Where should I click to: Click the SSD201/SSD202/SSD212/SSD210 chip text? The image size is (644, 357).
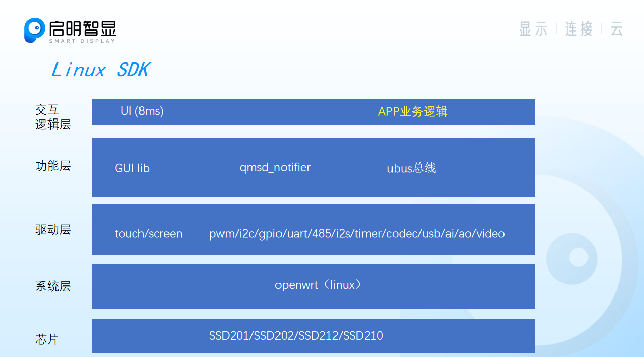click(x=296, y=336)
